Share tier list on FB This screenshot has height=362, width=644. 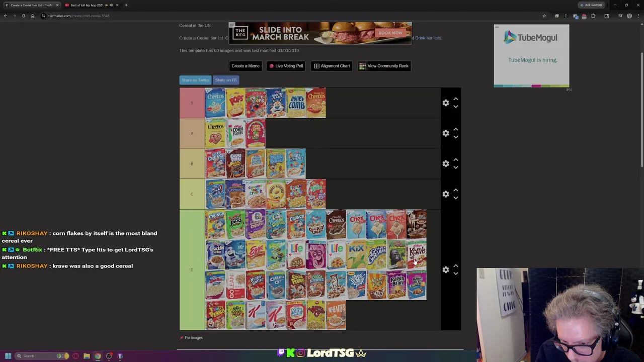(x=226, y=80)
